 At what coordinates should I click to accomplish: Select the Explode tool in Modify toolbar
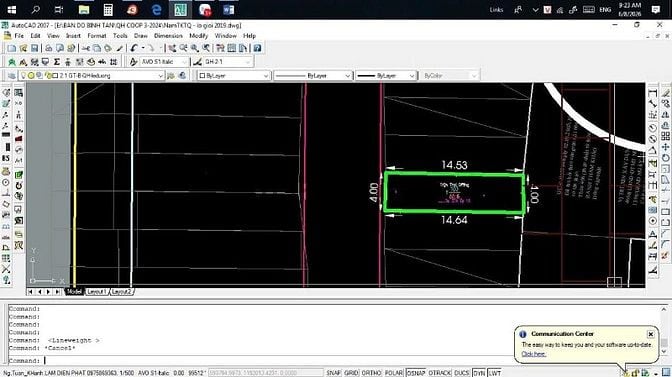(x=665, y=256)
